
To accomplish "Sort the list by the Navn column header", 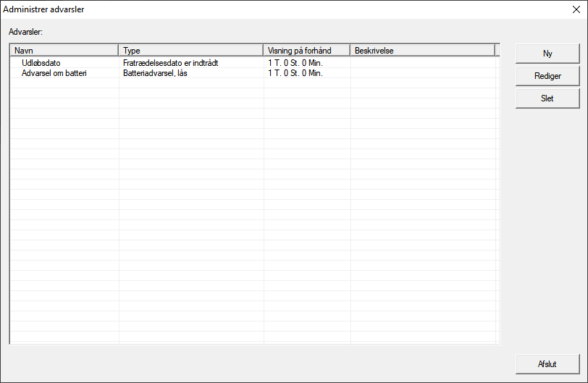I will pos(64,50).
